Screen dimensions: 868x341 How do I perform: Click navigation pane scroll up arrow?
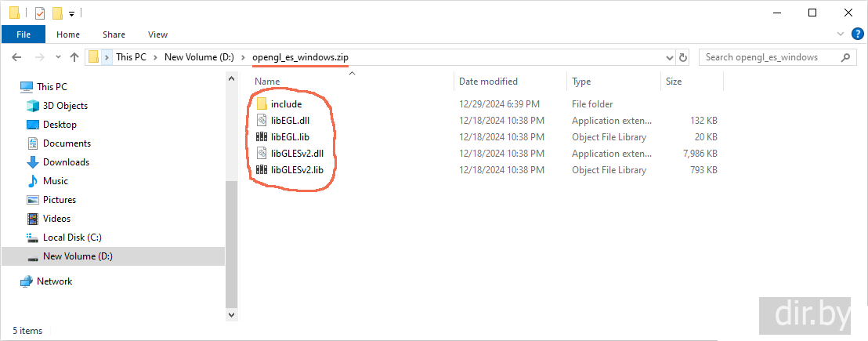(232, 79)
